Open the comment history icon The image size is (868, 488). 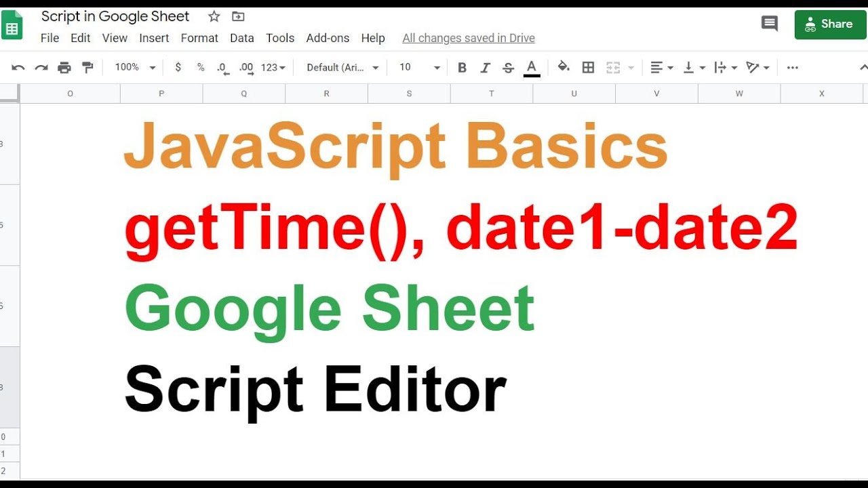point(770,24)
